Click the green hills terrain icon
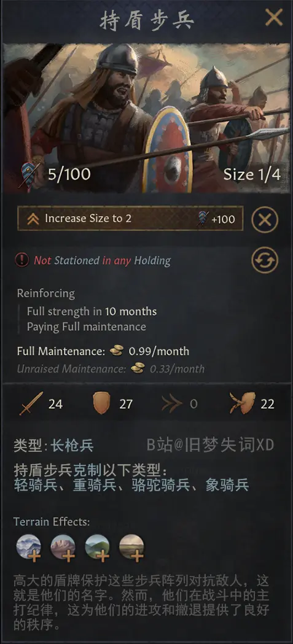The height and width of the screenshot is (644, 293). pos(97,548)
